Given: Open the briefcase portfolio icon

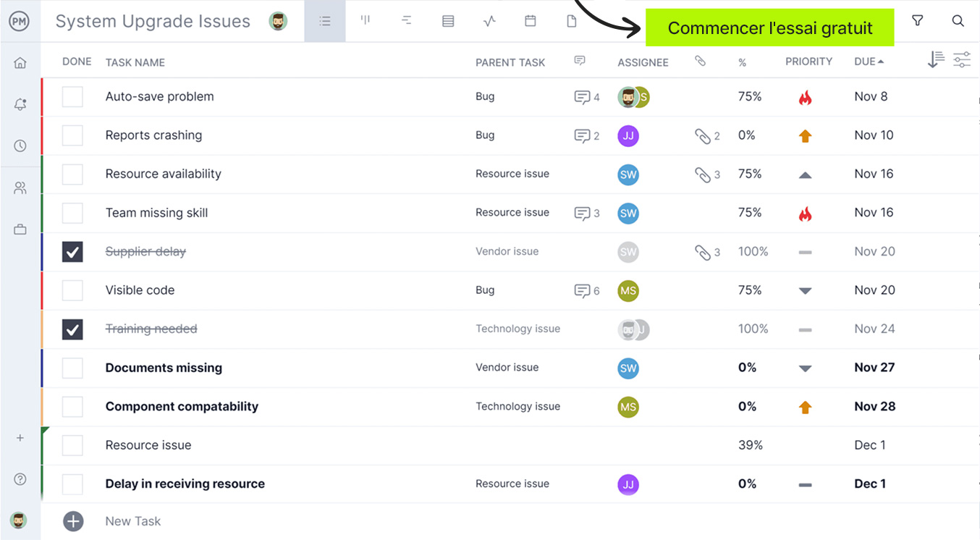Looking at the screenshot, I should click(20, 229).
